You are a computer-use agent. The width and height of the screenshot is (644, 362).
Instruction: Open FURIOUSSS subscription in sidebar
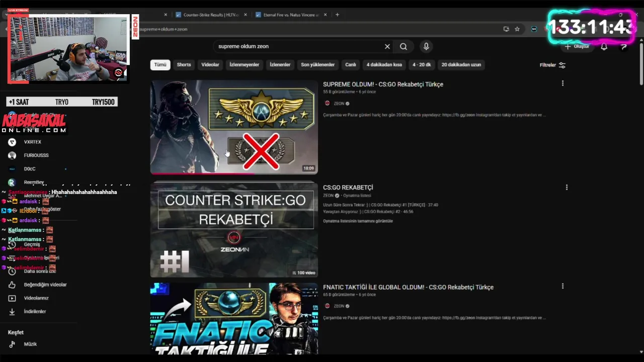(x=36, y=155)
